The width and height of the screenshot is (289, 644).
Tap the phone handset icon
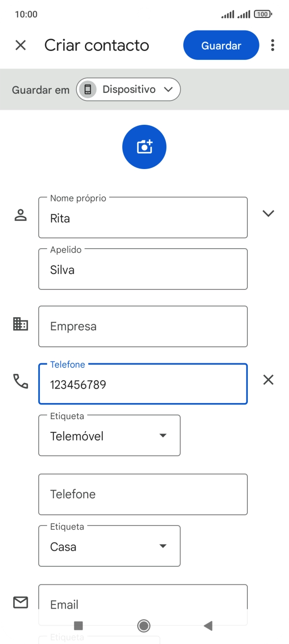20,381
